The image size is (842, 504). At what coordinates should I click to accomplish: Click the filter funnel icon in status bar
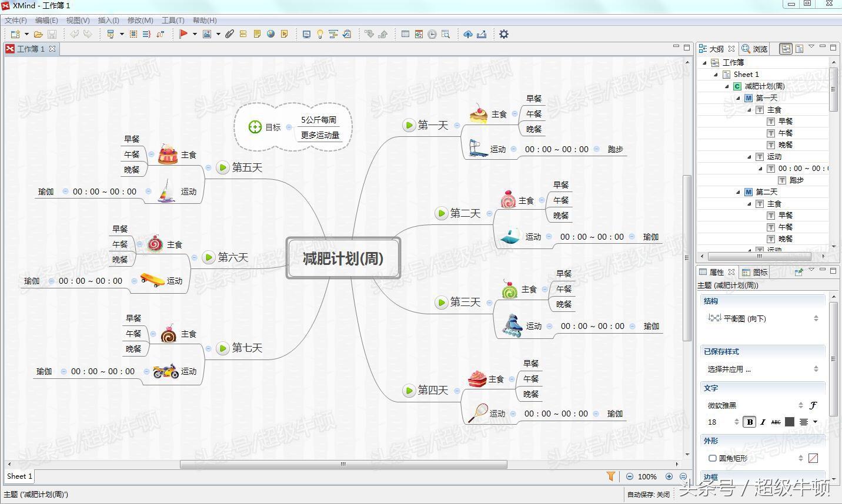[611, 476]
